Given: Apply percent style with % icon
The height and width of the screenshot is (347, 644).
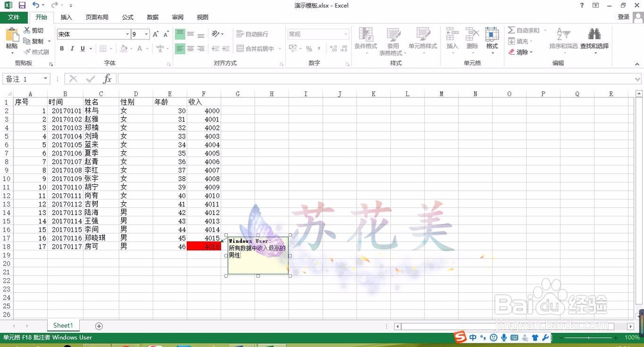Looking at the screenshot, I should tap(309, 48).
